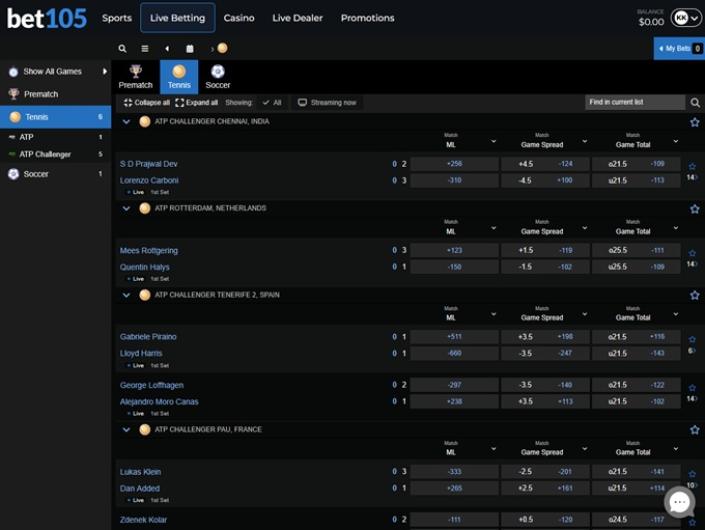Click the search icon beside Find in current list
705x530 pixels.
(x=695, y=102)
